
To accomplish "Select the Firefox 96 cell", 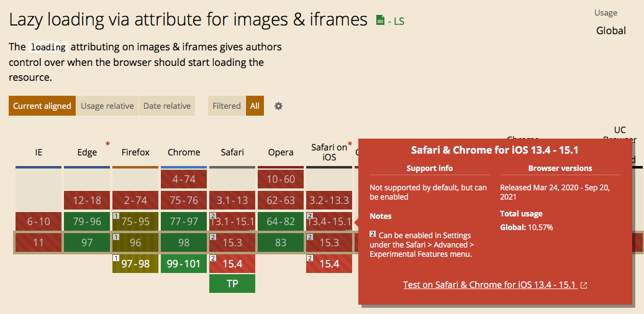I will point(135,242).
